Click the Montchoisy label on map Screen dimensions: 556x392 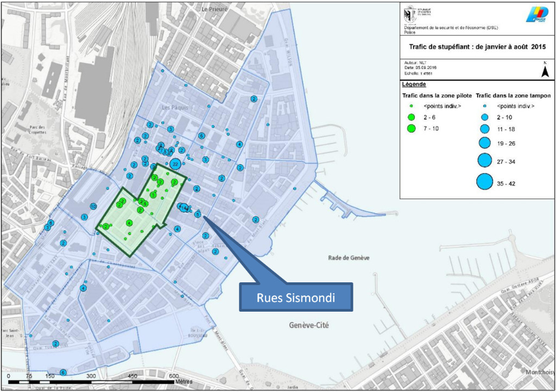539,372
